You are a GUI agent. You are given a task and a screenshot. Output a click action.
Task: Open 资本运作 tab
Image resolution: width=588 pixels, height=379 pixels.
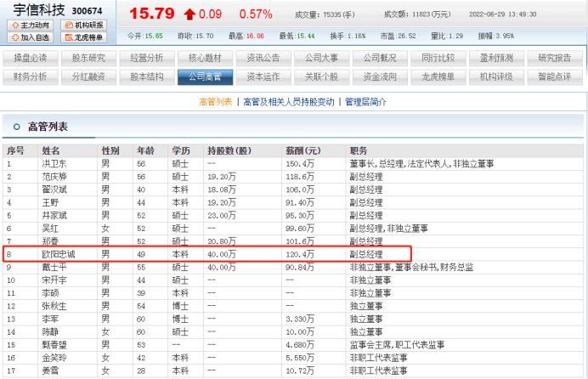263,76
